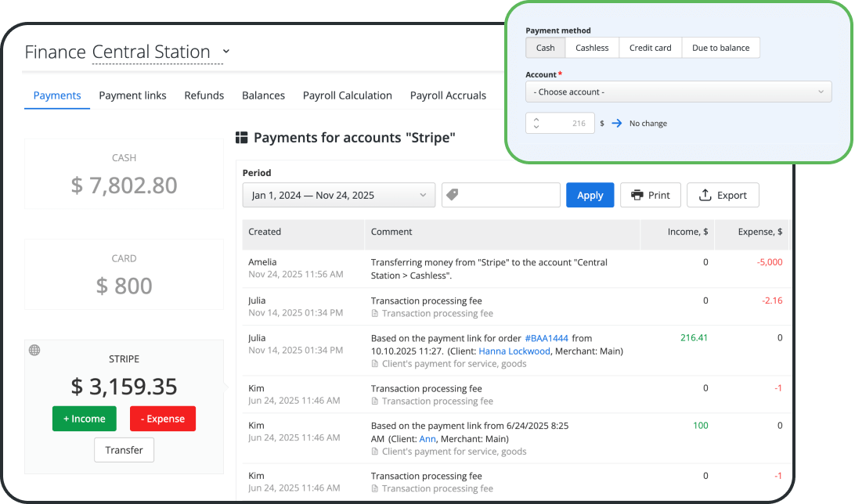Open the Choose account dropdown
Image resolution: width=855 pixels, height=504 pixels.
click(x=678, y=92)
